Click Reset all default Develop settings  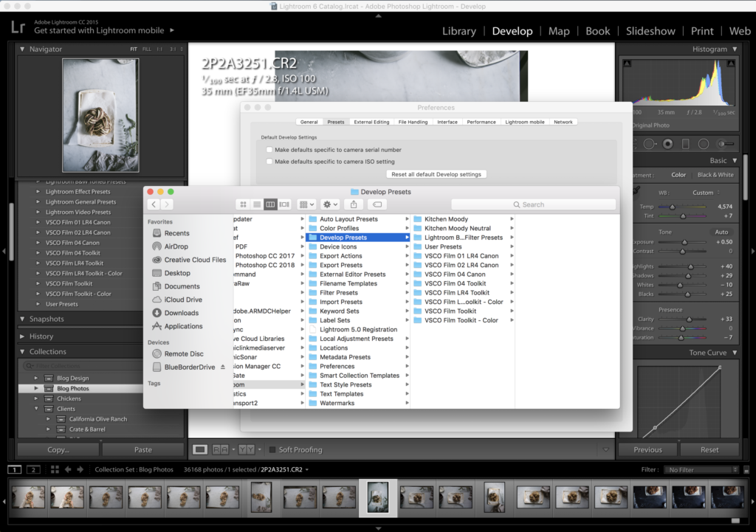(436, 174)
